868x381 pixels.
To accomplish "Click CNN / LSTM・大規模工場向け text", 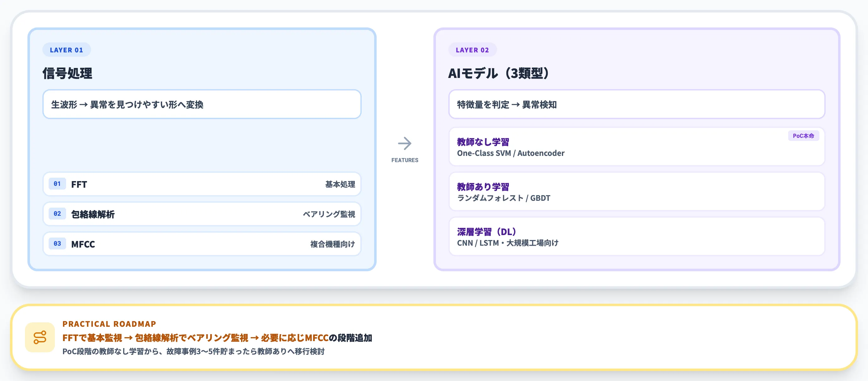I will tap(508, 243).
